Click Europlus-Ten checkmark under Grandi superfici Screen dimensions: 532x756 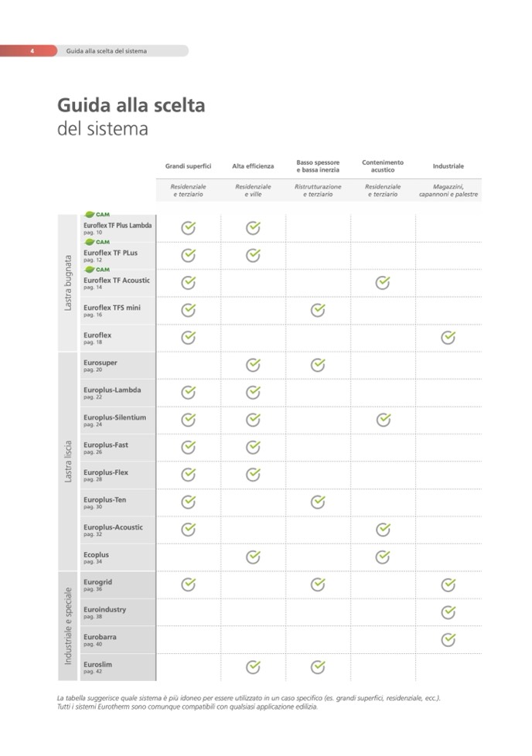click(187, 502)
